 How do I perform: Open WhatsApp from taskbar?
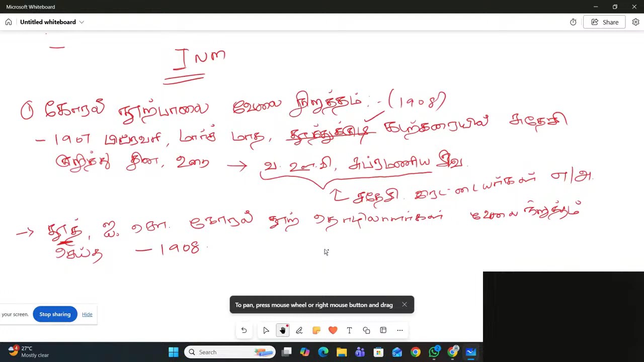[x=434, y=352]
